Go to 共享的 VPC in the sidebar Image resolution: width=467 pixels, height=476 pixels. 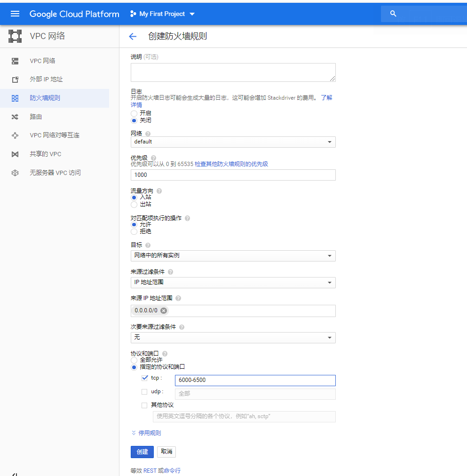pos(55,154)
